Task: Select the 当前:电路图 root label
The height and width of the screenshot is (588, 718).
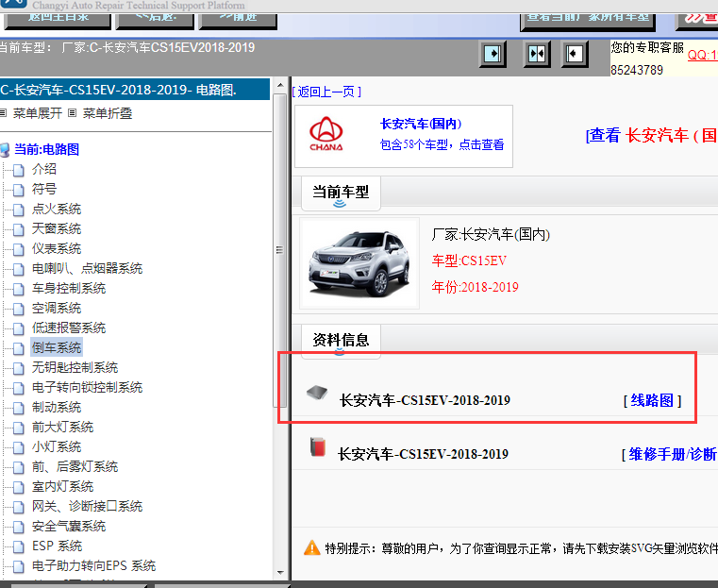Action: coord(47,149)
